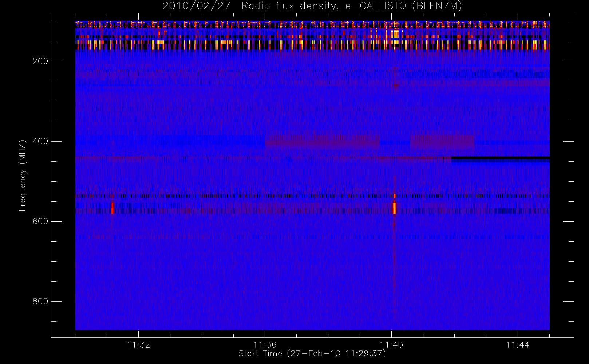Click the 200 frequency tick label

click(x=40, y=61)
